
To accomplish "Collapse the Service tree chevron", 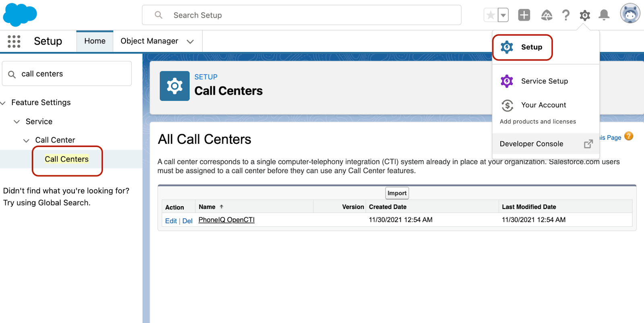I will (x=17, y=122).
